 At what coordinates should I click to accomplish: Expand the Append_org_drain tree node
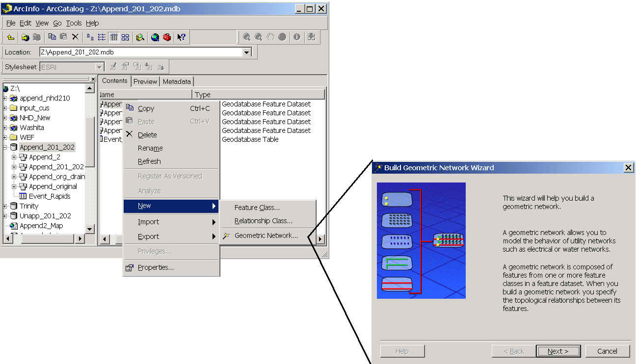pyautogui.click(x=14, y=177)
